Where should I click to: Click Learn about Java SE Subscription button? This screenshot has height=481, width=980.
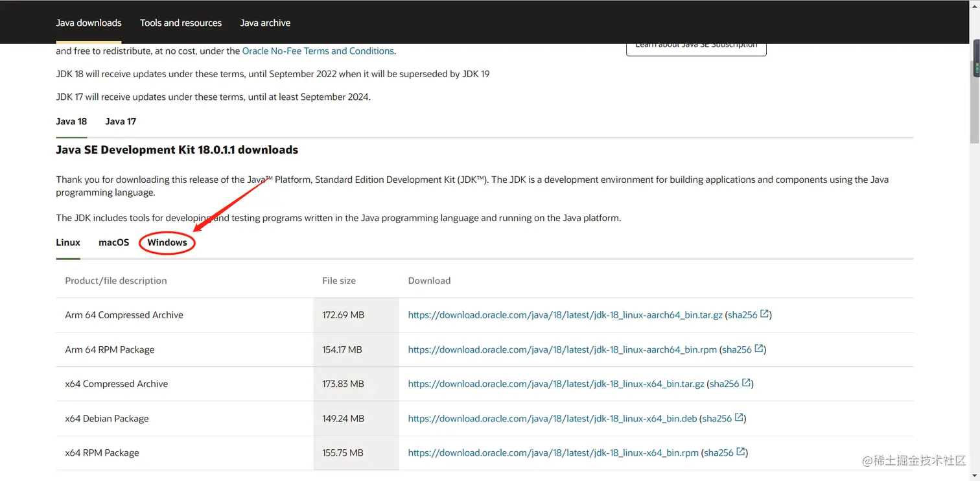pos(696,47)
